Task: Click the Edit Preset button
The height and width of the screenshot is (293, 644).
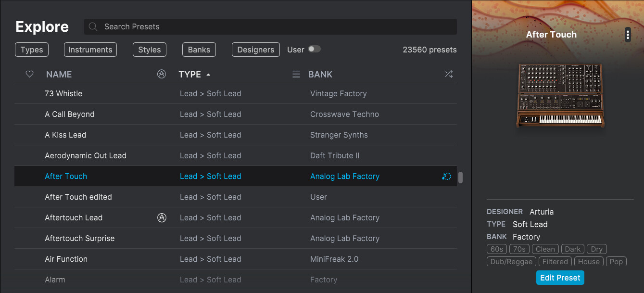Action: click(560, 278)
